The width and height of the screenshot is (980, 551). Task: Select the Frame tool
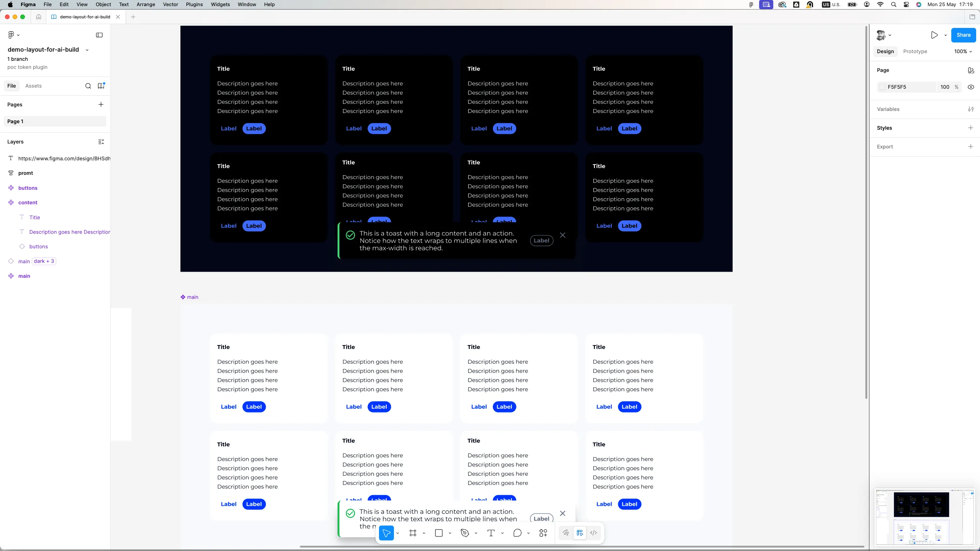(413, 533)
